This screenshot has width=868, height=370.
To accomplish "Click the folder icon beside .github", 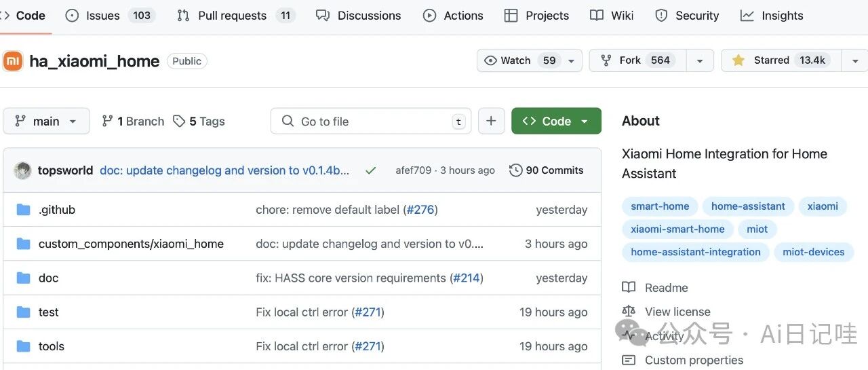I will pyautogui.click(x=24, y=210).
